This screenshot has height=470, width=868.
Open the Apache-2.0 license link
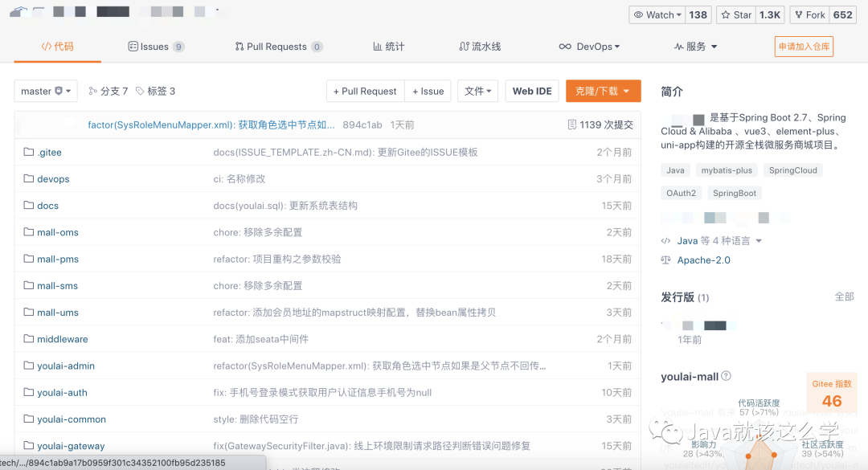click(703, 260)
